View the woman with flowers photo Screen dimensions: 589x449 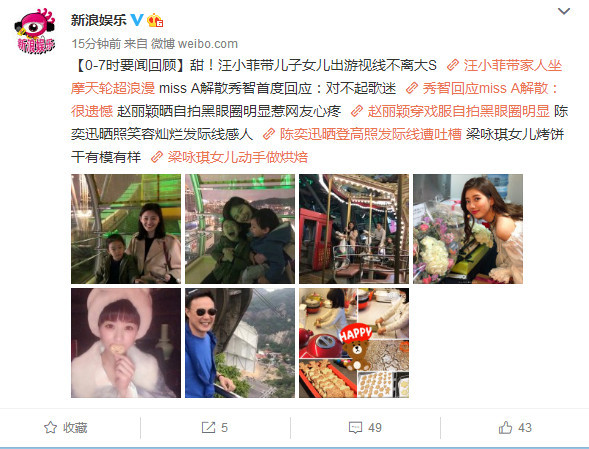(468, 229)
